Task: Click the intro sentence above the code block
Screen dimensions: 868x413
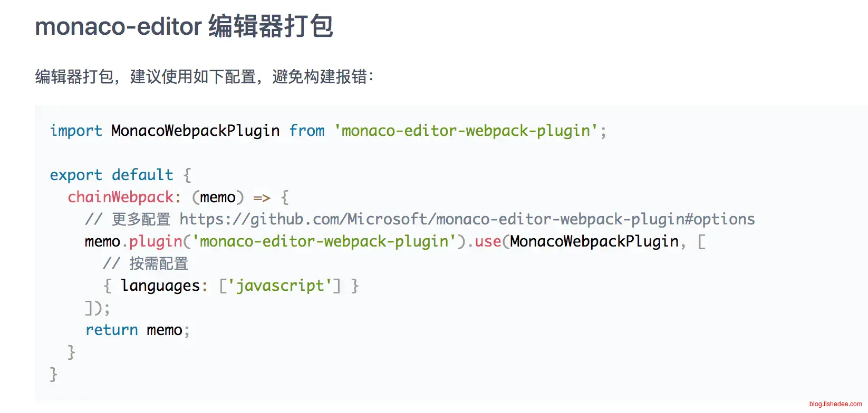Action: (x=204, y=77)
